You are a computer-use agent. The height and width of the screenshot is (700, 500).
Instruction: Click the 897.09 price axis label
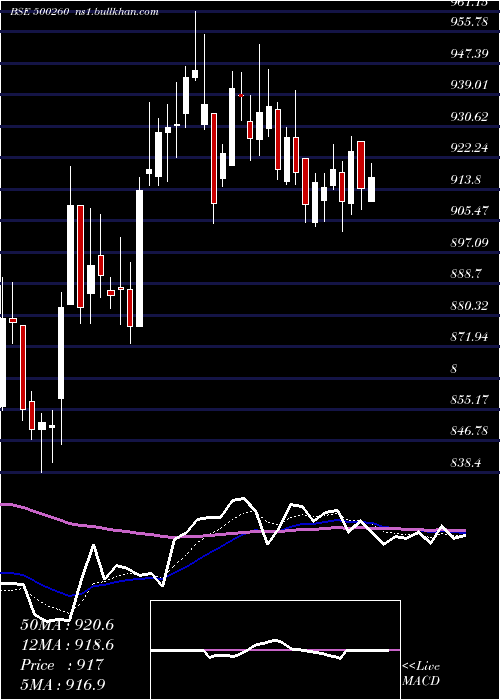pos(469,242)
